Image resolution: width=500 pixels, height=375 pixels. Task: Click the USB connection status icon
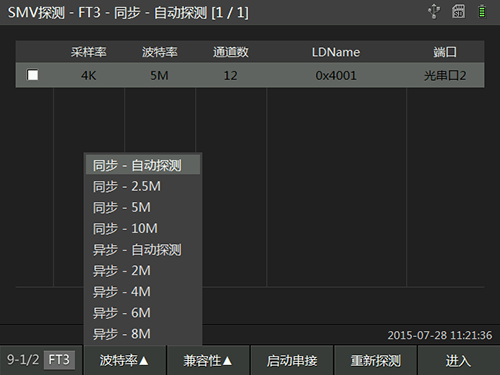[434, 11]
